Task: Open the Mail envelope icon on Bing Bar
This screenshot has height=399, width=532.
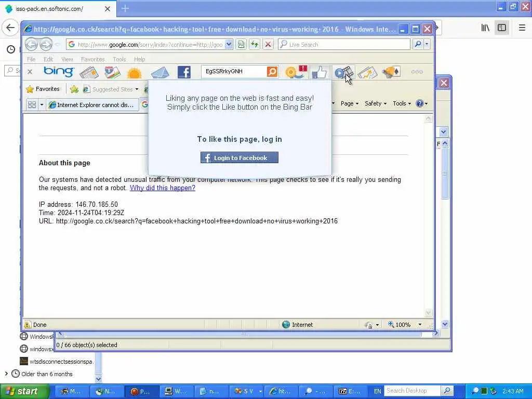Action: [x=160, y=73]
